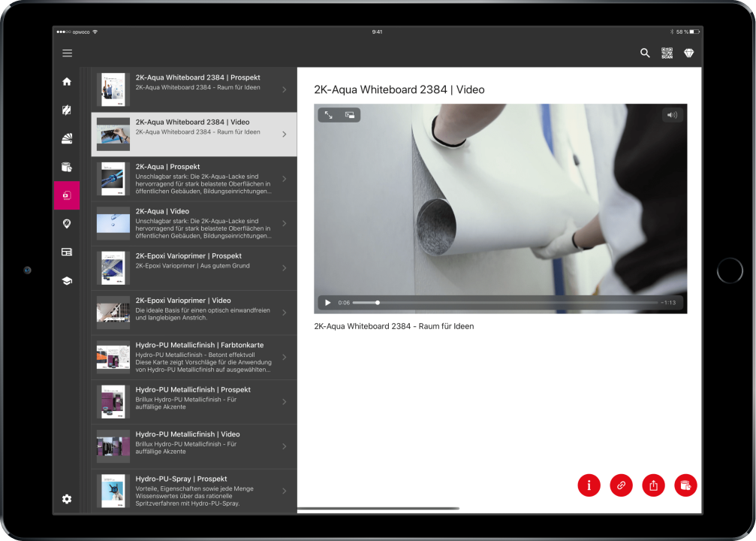Tap the video heading above the player
The image size is (756, 541).
(399, 89)
